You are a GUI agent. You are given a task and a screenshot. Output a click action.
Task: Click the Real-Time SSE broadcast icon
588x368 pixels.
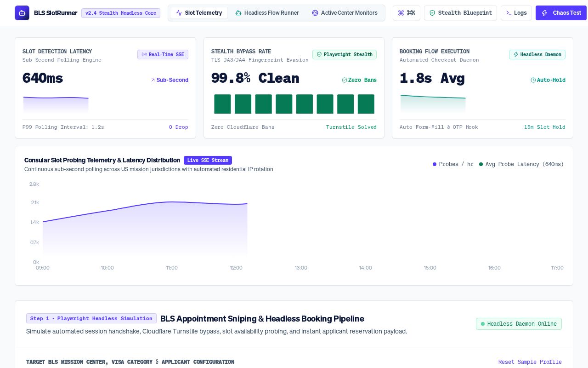144,54
